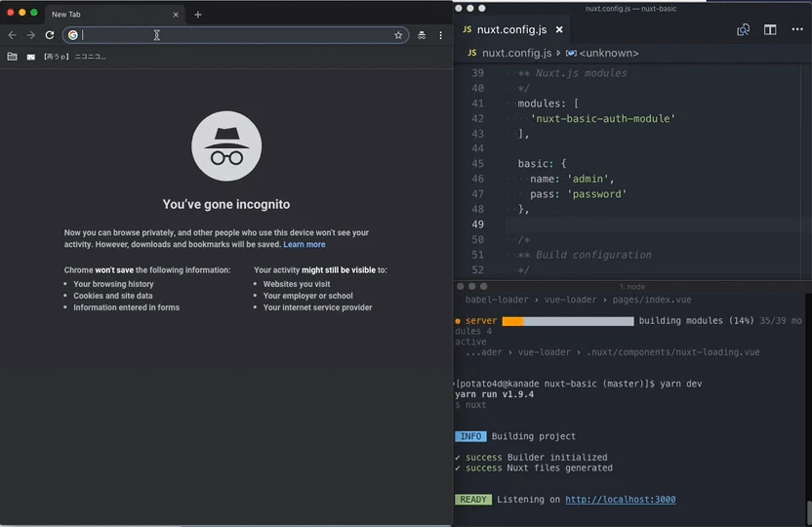
Task: Click the Learn more link
Action: (x=304, y=244)
